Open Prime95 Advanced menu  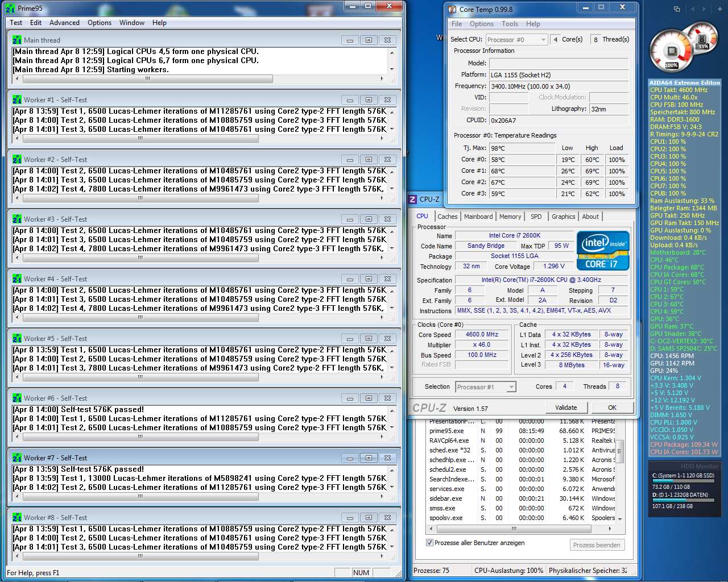[x=64, y=23]
